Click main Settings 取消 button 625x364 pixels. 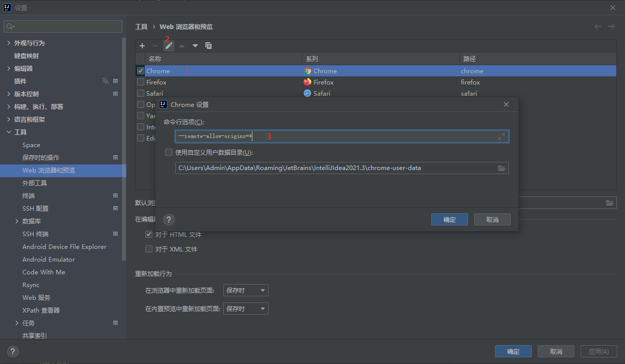(x=556, y=351)
